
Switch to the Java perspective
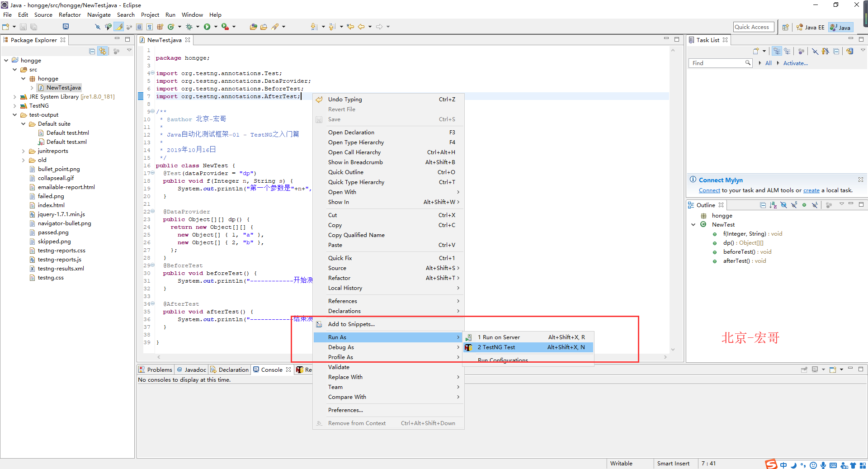pos(841,27)
